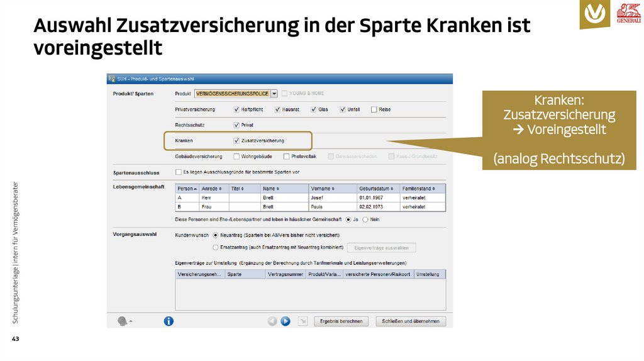Click the gold V logo
This screenshot has width=644, height=361.
595,14
